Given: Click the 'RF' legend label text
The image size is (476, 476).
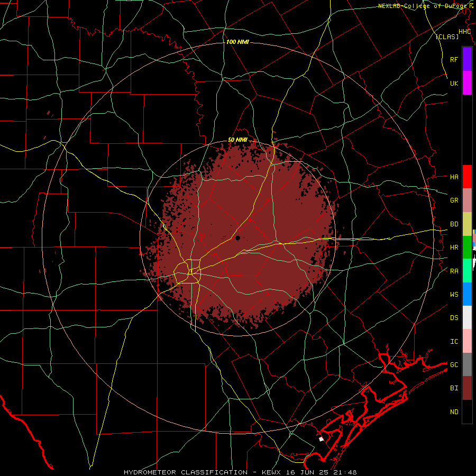Looking at the screenshot, I should [454, 59].
